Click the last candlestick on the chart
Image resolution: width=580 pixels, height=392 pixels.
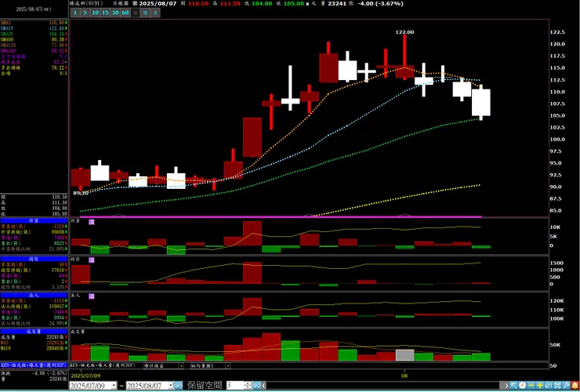tap(481, 102)
